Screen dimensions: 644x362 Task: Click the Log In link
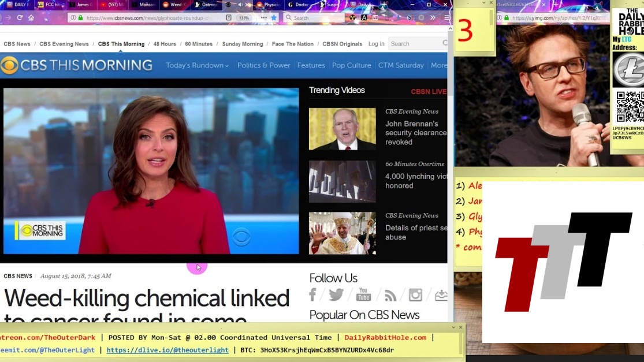tap(376, 44)
